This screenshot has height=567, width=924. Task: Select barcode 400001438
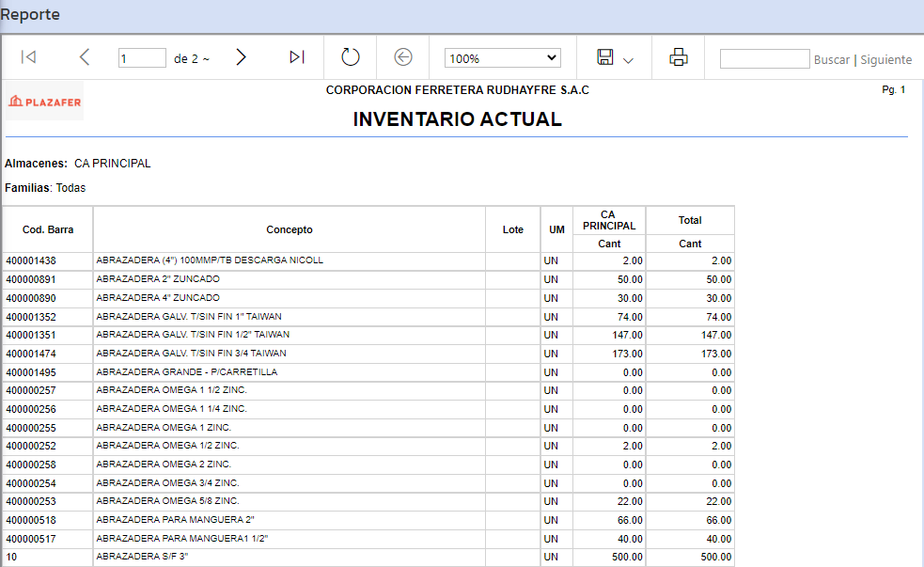pos(31,260)
